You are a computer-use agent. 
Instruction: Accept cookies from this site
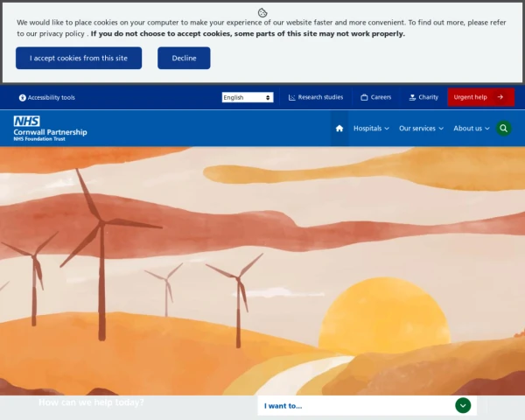coord(79,58)
